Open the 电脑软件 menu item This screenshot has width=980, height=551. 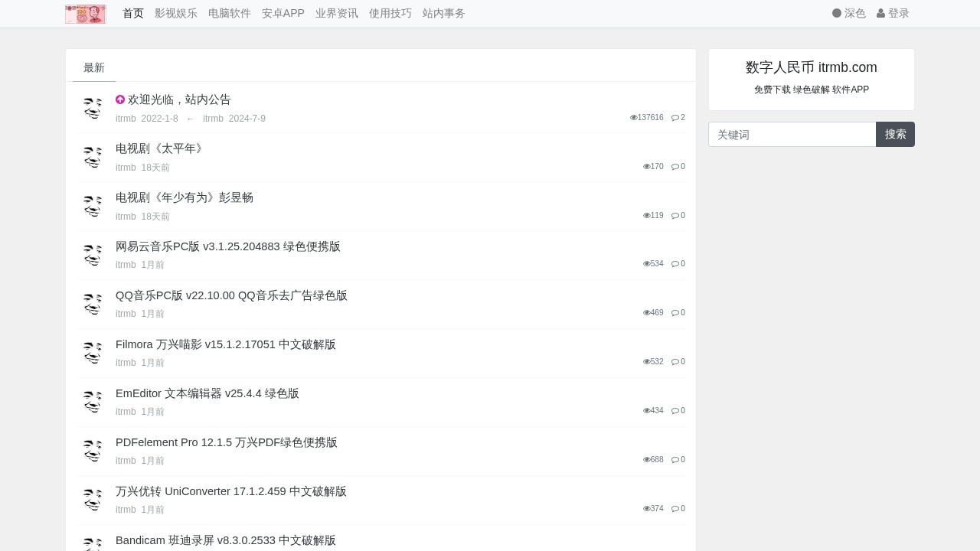click(229, 13)
